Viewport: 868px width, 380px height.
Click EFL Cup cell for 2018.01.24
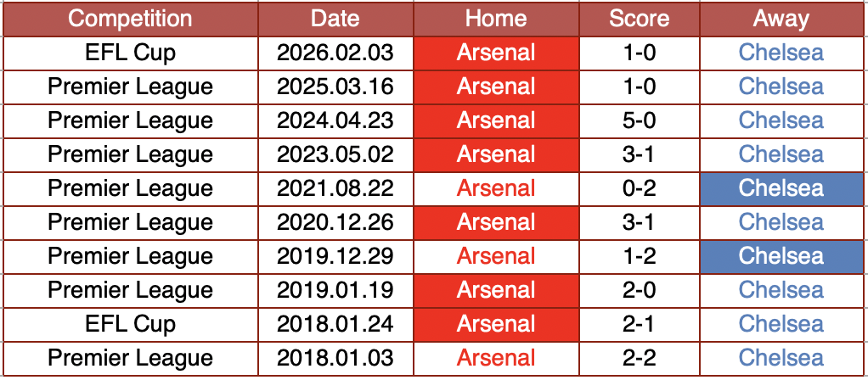coord(130,324)
